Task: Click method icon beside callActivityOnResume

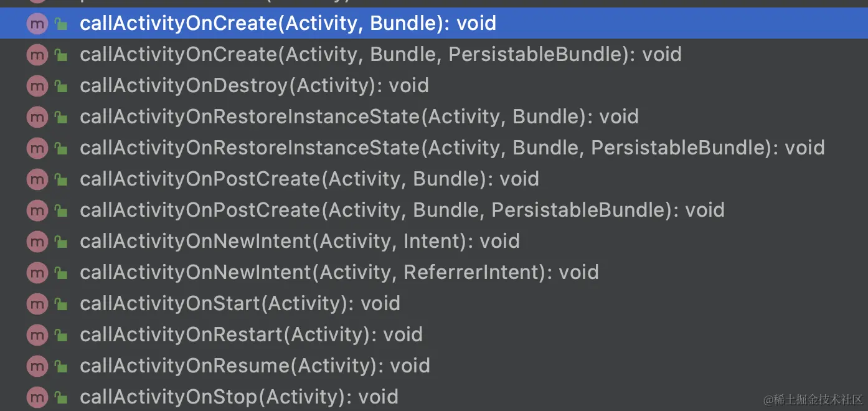Action: click(x=37, y=366)
